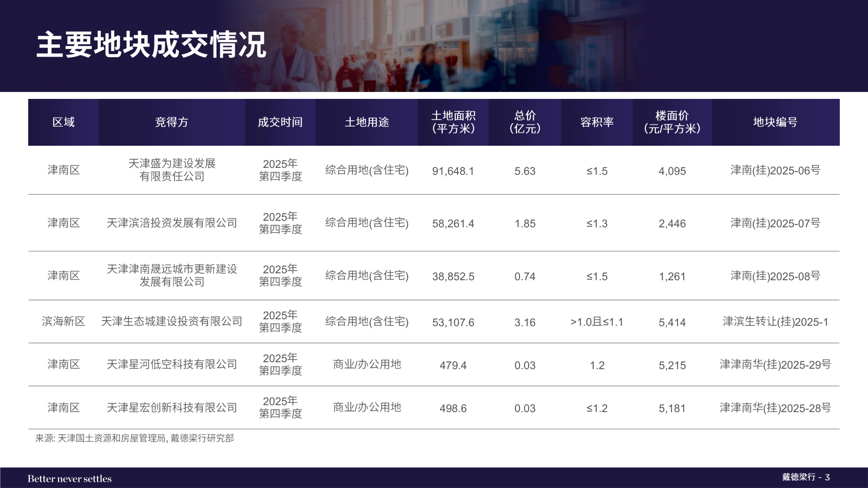Screen dimensions: 868x488
Task: Click the slide title 主要地块成交情况
Action: (x=151, y=45)
